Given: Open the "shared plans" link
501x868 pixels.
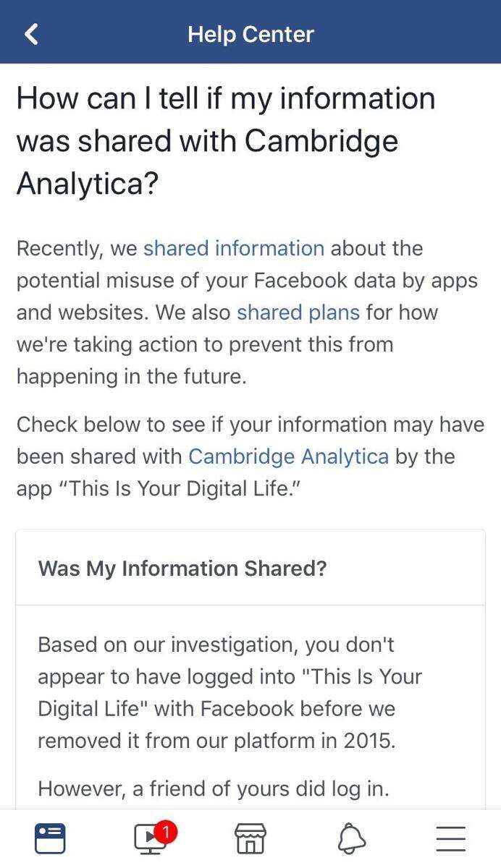Looking at the screenshot, I should click(x=298, y=312).
